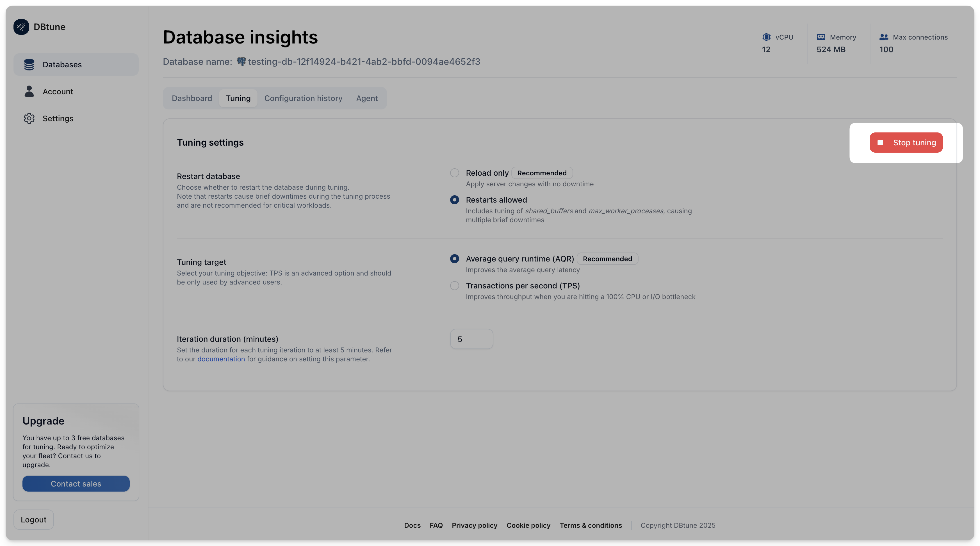
Task: Click the Databases stack icon in sidebar
Action: point(29,65)
